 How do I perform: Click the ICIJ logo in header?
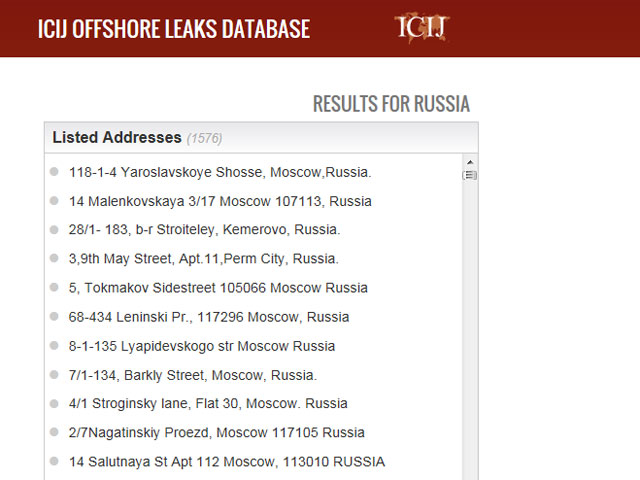(421, 27)
